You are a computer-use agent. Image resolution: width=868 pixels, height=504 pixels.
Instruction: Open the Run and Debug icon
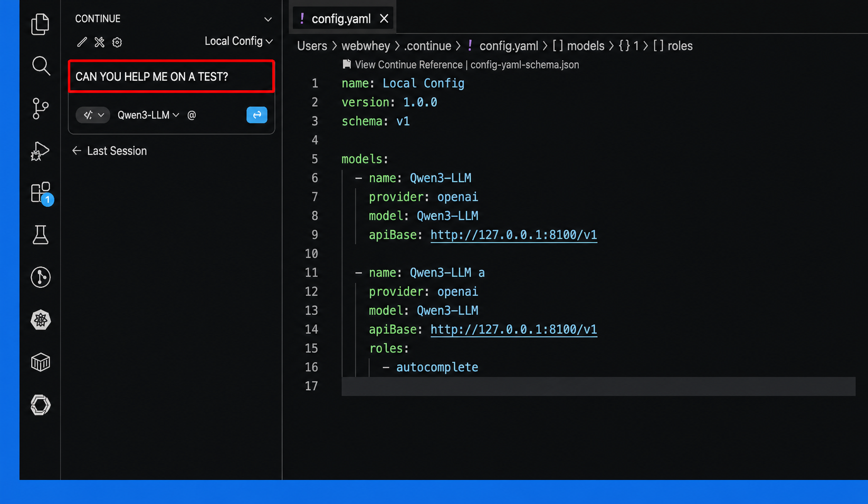(x=40, y=151)
